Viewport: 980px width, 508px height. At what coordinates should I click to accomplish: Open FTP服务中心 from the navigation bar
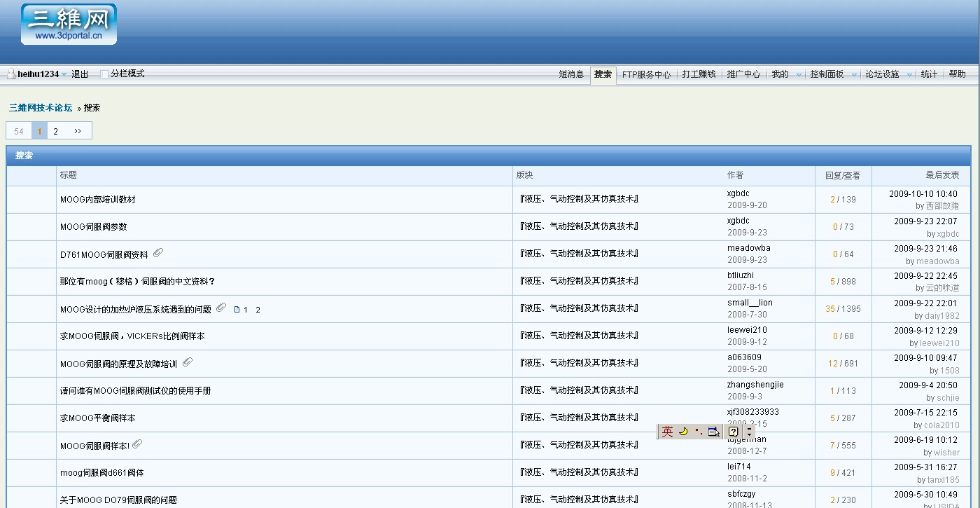(646, 74)
